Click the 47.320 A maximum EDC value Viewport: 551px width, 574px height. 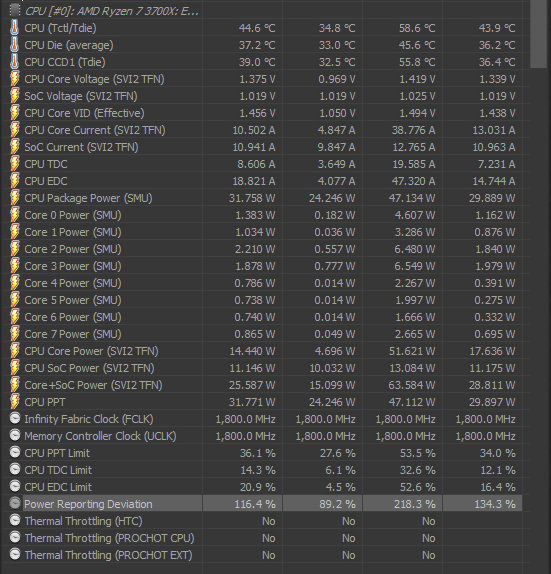pos(414,181)
